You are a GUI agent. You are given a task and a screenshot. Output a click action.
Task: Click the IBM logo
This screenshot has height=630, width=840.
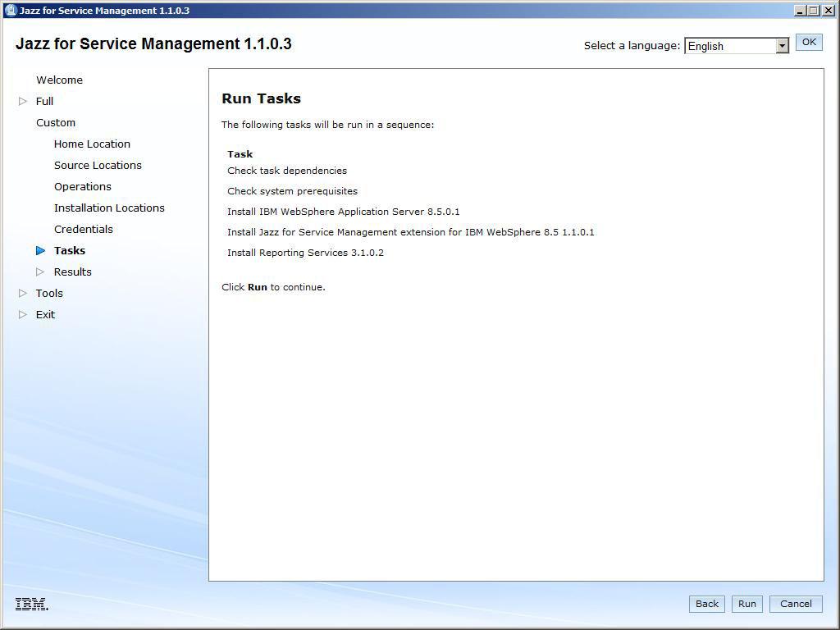coord(32,605)
